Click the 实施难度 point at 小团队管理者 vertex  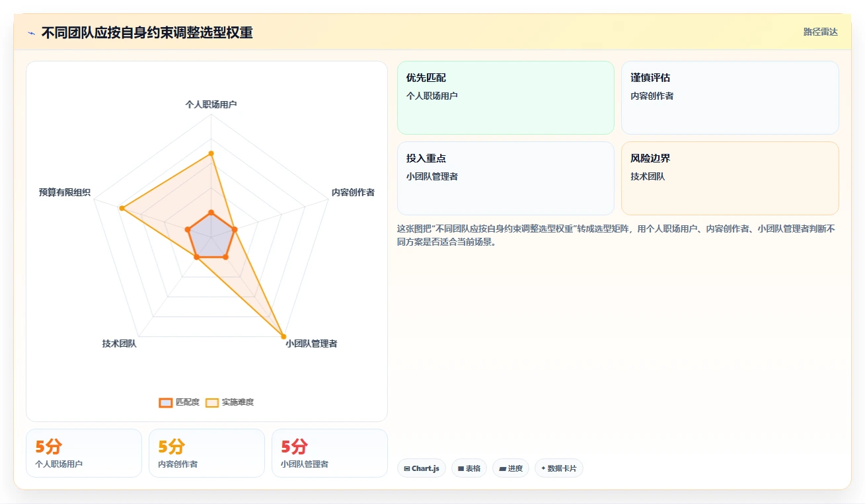[283, 336]
